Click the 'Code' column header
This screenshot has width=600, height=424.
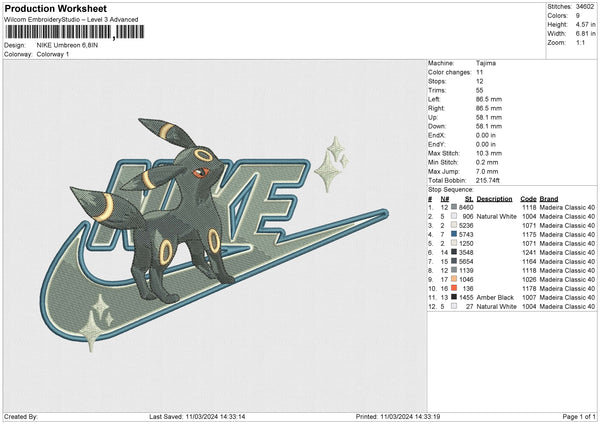528,199
